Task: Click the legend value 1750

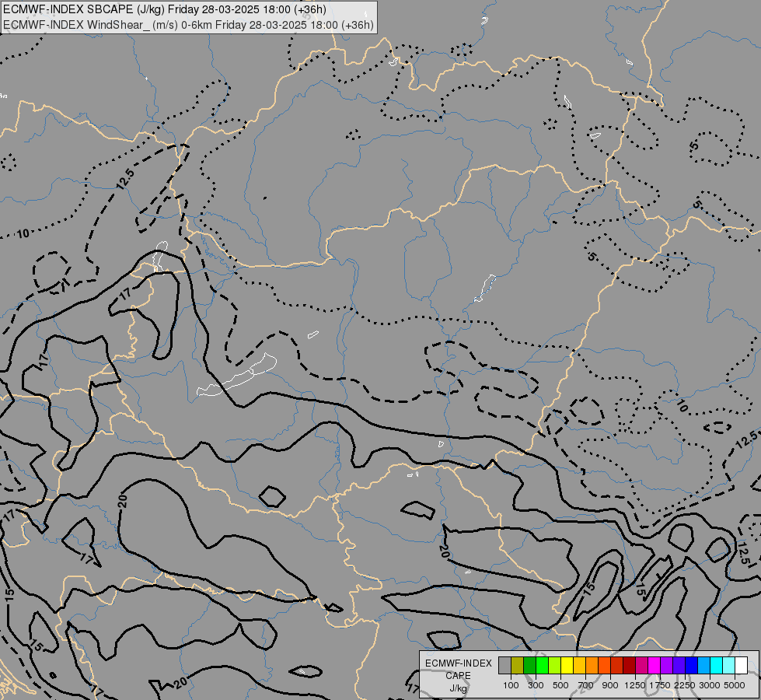Action: [660, 685]
